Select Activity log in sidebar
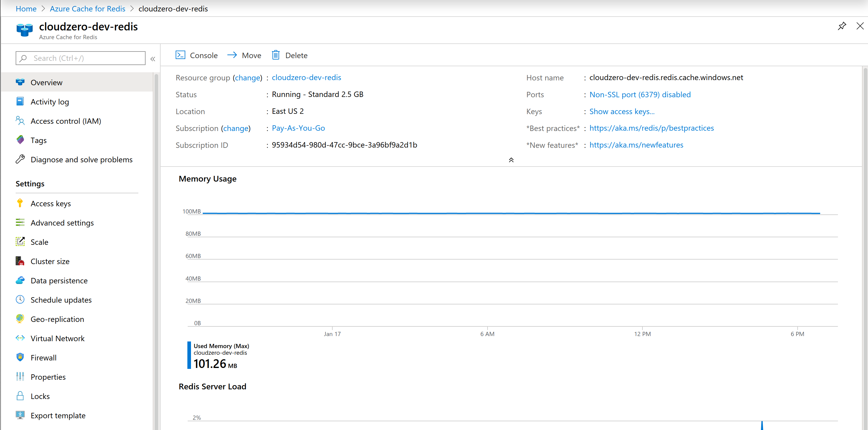The image size is (868, 430). (50, 102)
